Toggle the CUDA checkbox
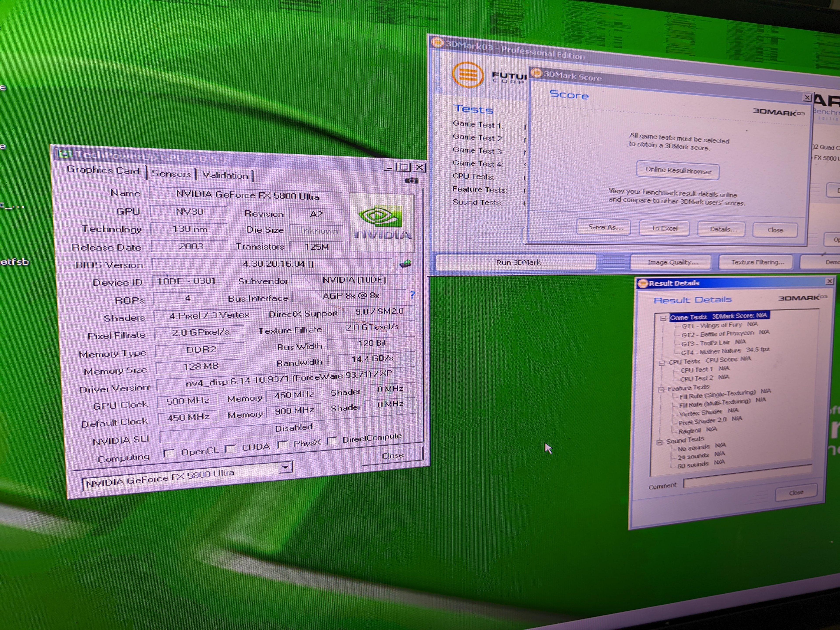Screen dimensions: 840x630 [x=231, y=449]
